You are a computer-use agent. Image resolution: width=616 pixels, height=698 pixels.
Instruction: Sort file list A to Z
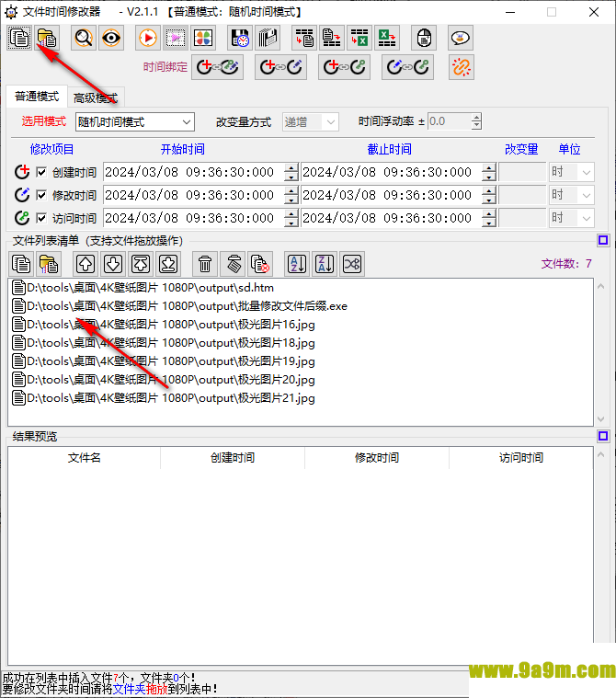pos(297,264)
